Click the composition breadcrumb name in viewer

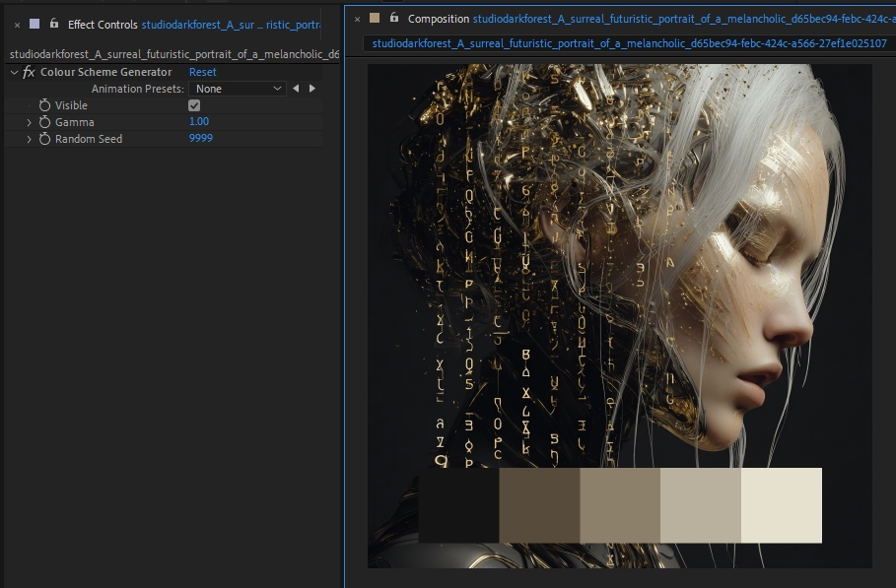629,43
